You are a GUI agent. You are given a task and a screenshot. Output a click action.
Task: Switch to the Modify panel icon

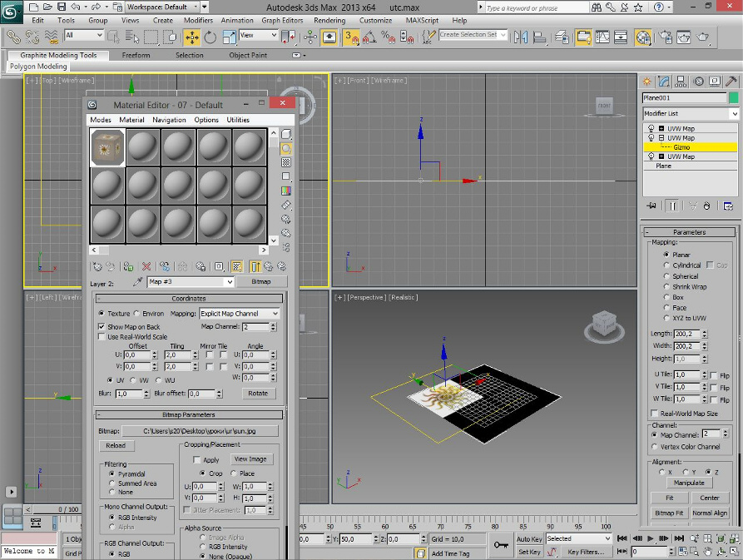click(x=664, y=82)
